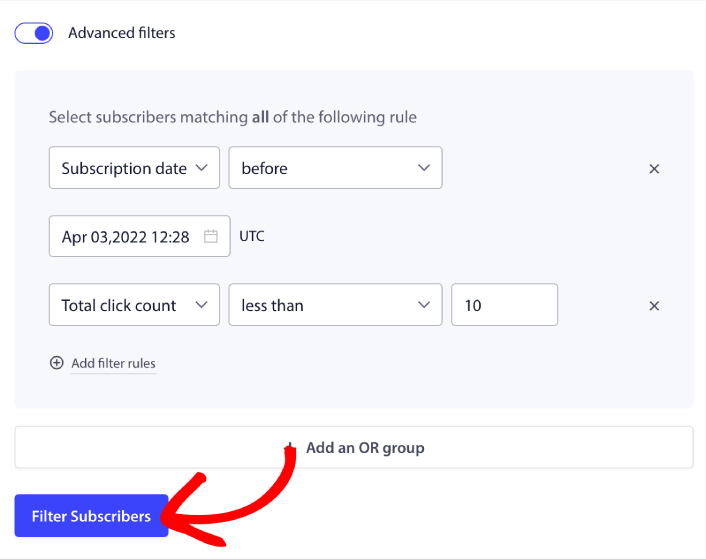This screenshot has width=706, height=559.
Task: Click the plus icon in the OR group button
Action: (291, 447)
